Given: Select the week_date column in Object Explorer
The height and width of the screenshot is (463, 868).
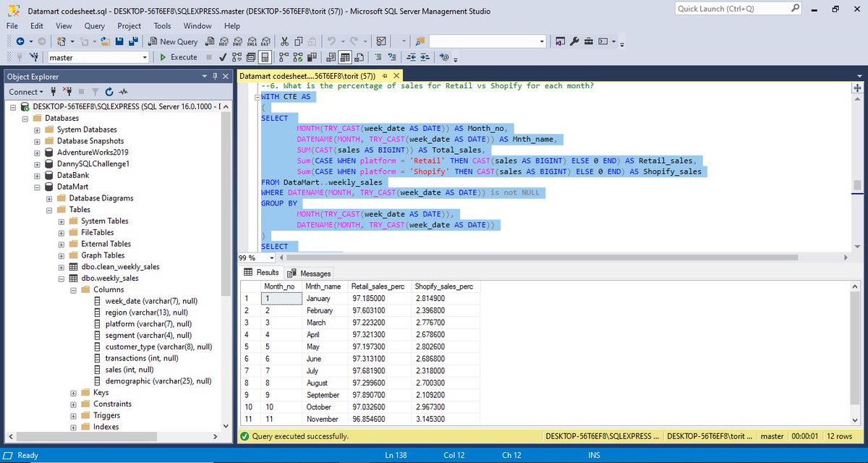Looking at the screenshot, I should coord(151,301).
